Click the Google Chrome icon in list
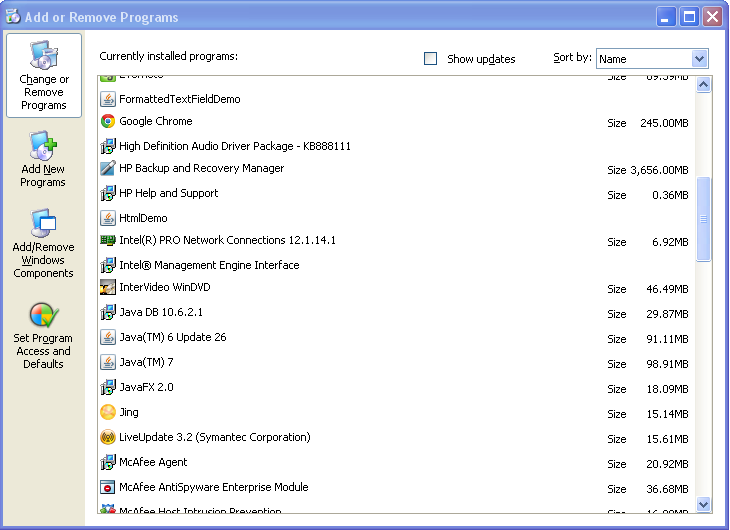730x530 pixels. [108, 122]
